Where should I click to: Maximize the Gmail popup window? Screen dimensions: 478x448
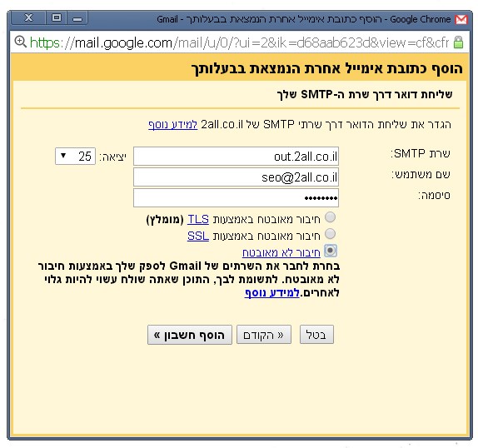(x=57, y=18)
